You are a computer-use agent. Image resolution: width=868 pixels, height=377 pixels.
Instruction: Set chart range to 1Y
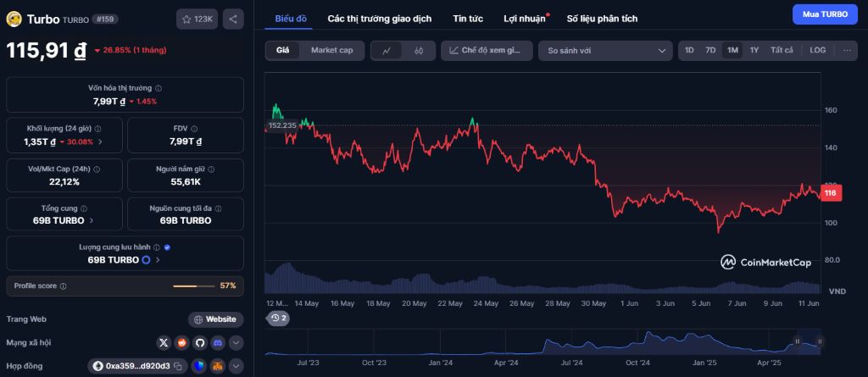(754, 50)
